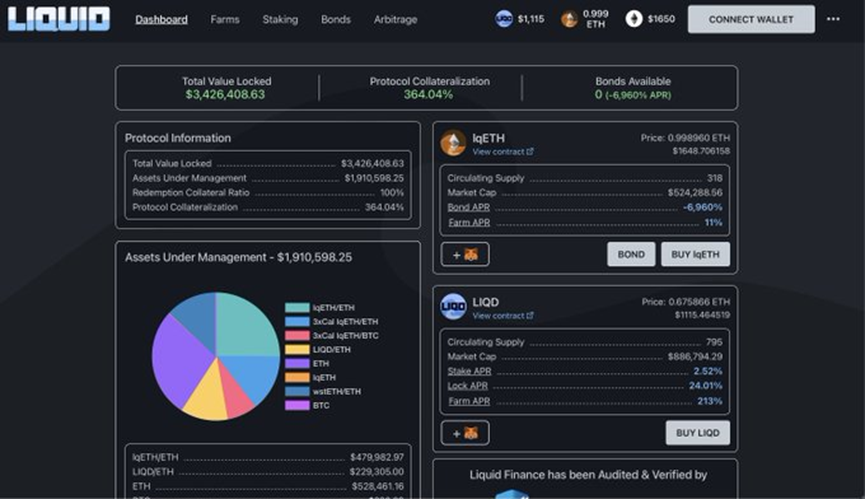Viewport: 865px width, 499px height.
Task: Click the LIQD price token icon in header
Action: click(x=504, y=19)
